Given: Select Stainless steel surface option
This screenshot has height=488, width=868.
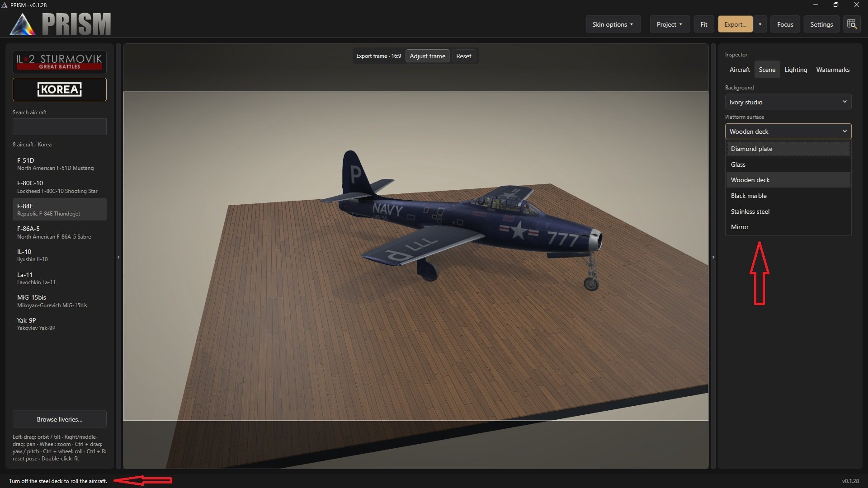Looking at the screenshot, I should pos(788,211).
